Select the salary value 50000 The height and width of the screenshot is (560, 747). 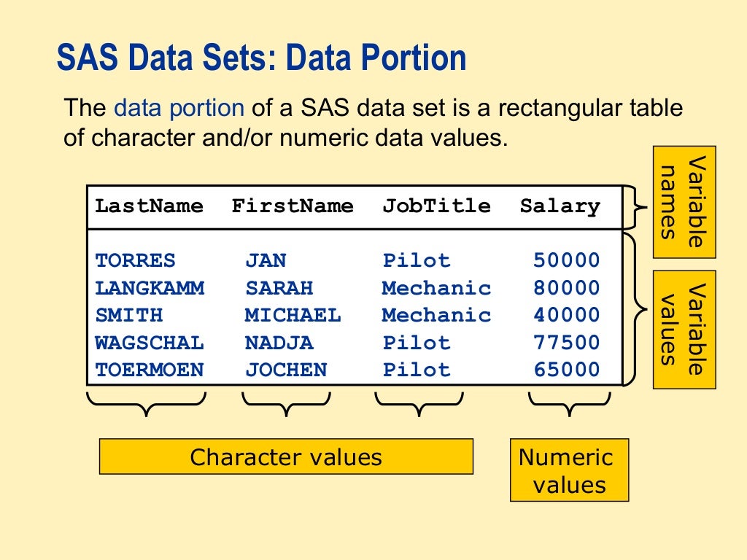point(567,260)
